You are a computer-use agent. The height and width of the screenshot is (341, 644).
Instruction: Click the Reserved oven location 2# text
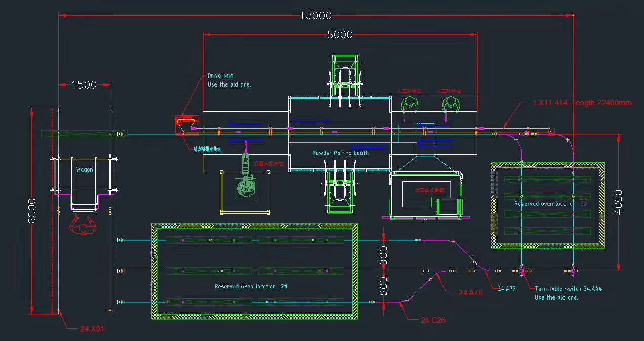pyautogui.click(x=250, y=286)
